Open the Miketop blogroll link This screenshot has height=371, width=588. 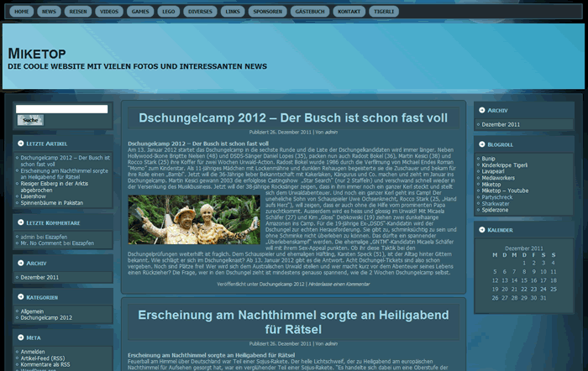pyautogui.click(x=491, y=185)
